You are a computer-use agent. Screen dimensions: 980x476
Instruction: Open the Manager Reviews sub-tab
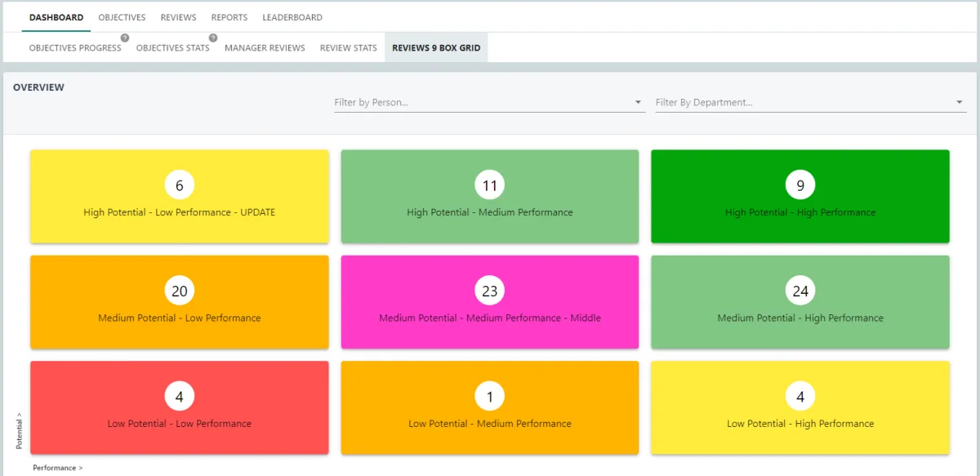point(265,48)
